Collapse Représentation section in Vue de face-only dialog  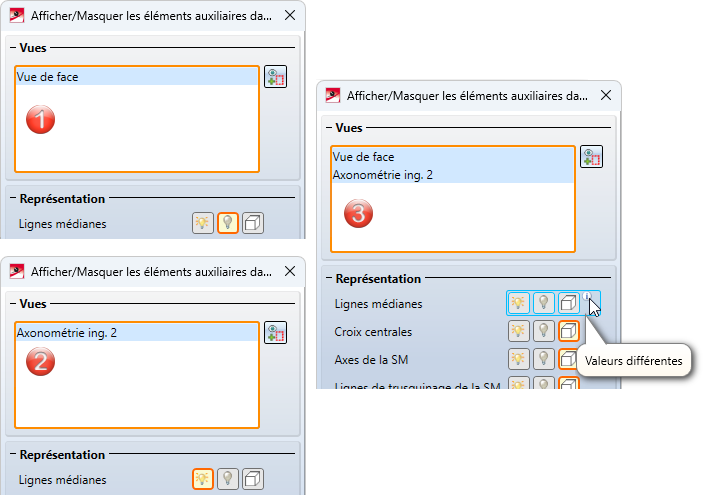[x=13, y=198]
